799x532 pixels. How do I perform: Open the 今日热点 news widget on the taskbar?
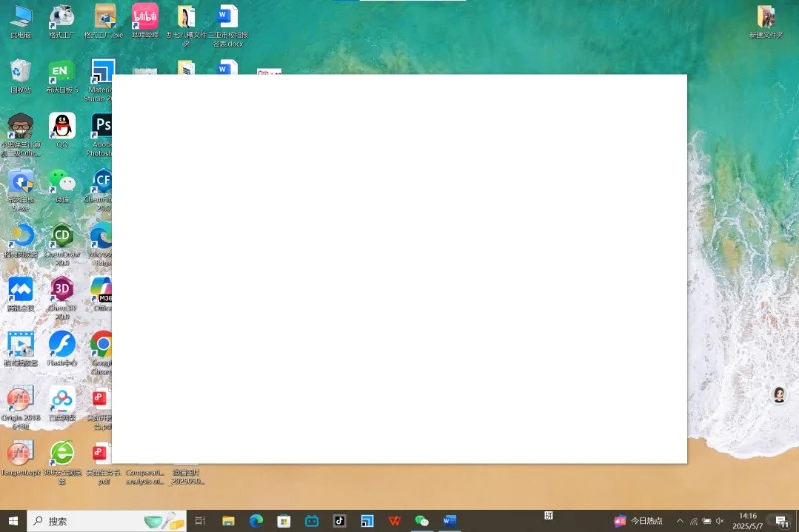pos(639,521)
